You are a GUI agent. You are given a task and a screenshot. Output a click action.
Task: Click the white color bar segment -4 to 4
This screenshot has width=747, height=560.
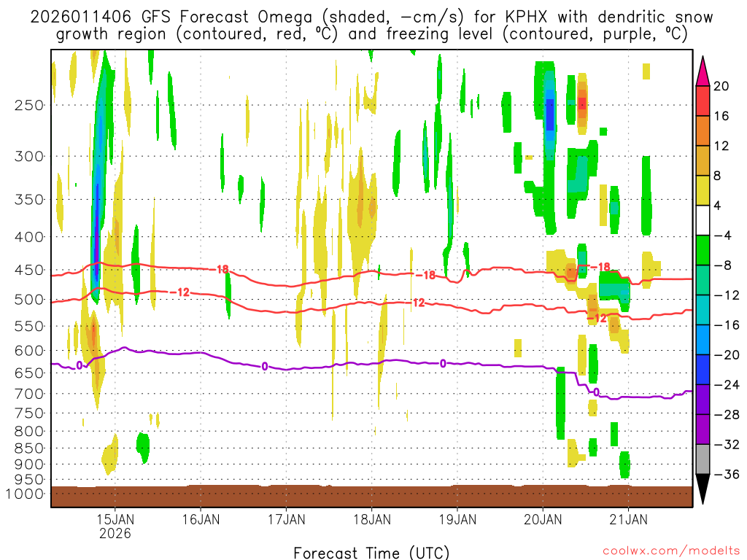[x=703, y=220]
